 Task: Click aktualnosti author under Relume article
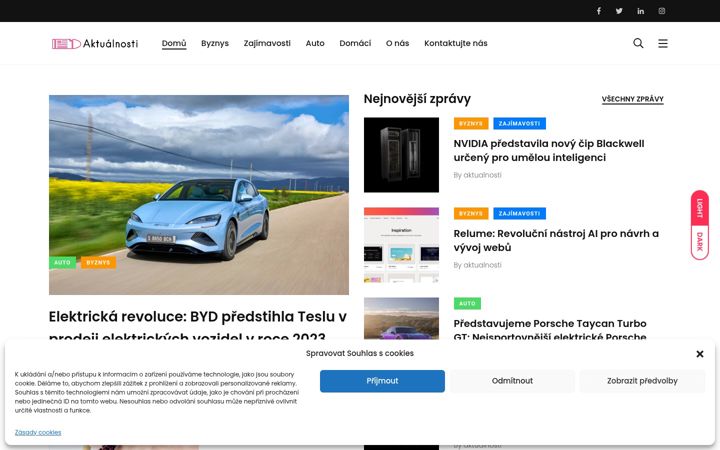point(482,265)
